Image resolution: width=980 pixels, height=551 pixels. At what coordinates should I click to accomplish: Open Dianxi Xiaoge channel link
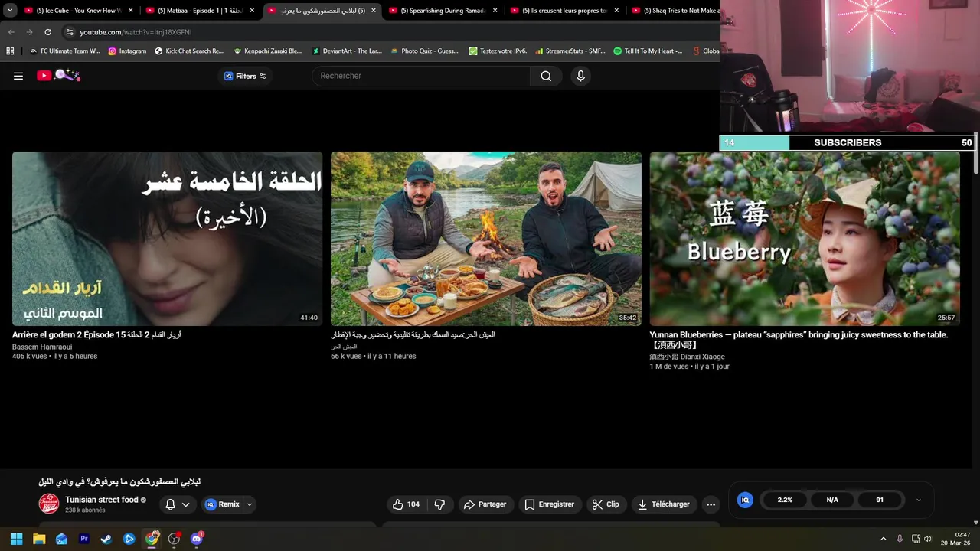tap(687, 357)
